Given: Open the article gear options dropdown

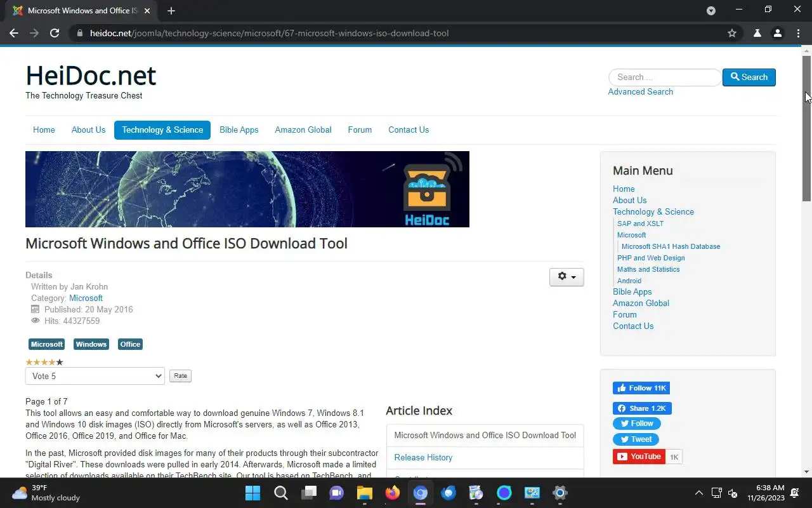Looking at the screenshot, I should point(566,277).
